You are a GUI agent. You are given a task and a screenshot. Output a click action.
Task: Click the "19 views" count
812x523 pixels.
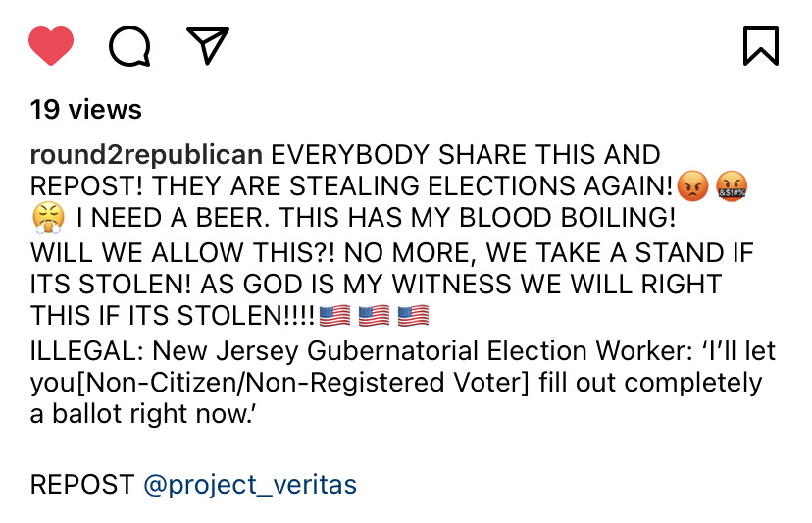[86, 109]
